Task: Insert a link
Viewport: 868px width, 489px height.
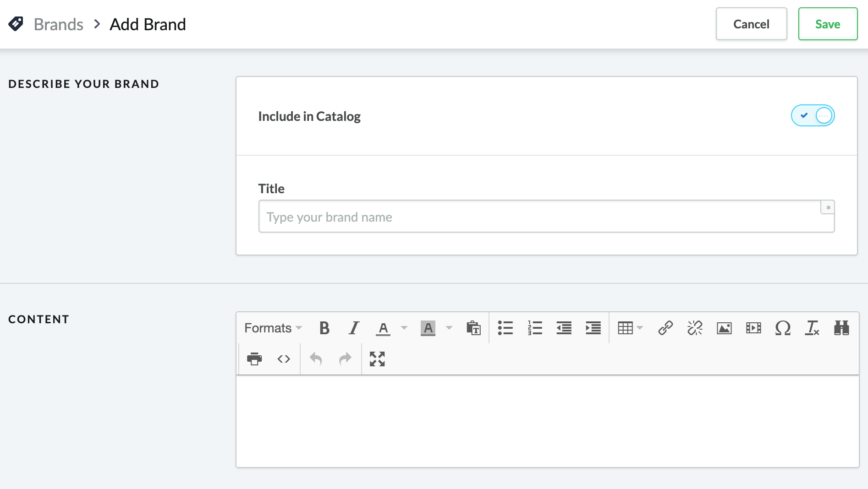Action: pyautogui.click(x=665, y=328)
